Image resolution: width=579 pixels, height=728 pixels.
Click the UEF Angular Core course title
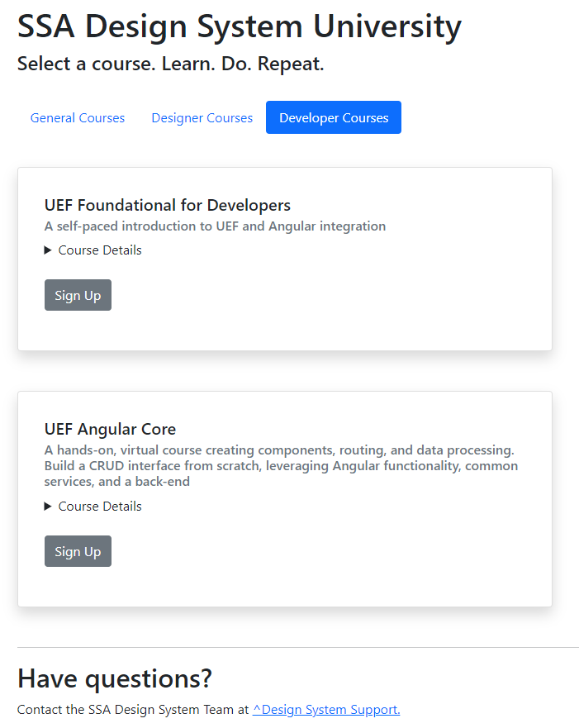point(110,429)
